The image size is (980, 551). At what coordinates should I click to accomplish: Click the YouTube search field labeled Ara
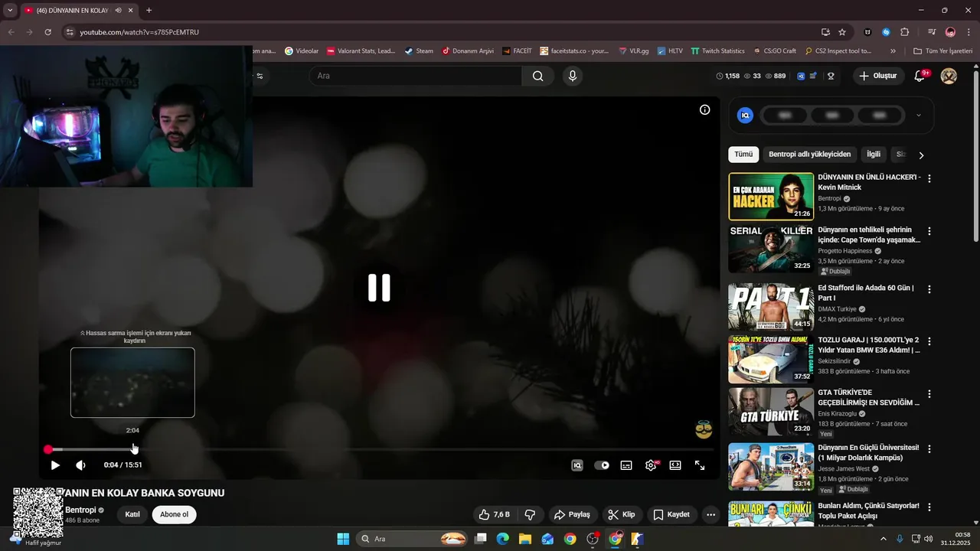[x=416, y=76]
